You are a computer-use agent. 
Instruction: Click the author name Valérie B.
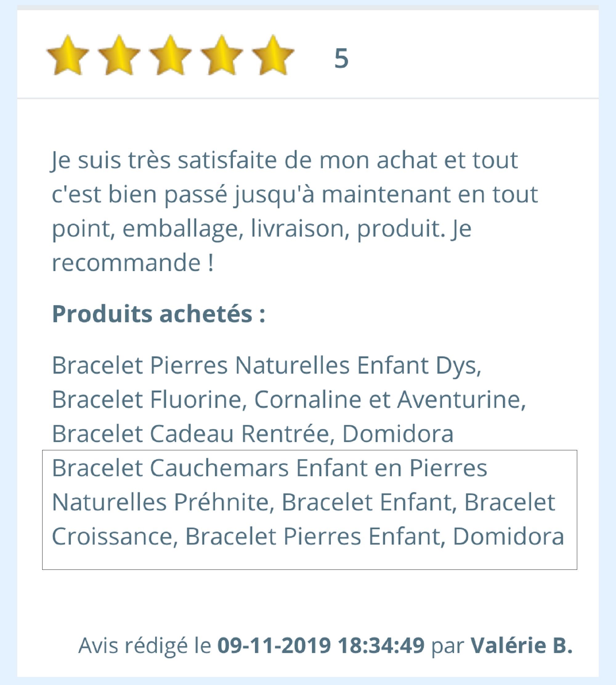point(521,645)
